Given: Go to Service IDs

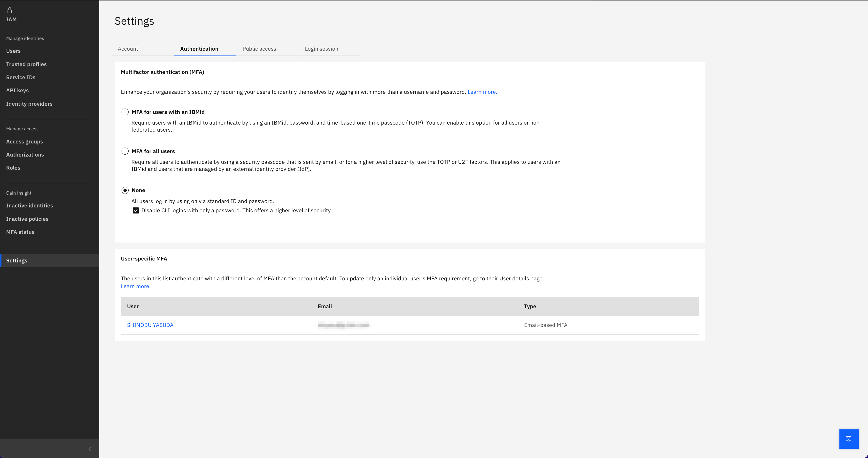Looking at the screenshot, I should (21, 77).
